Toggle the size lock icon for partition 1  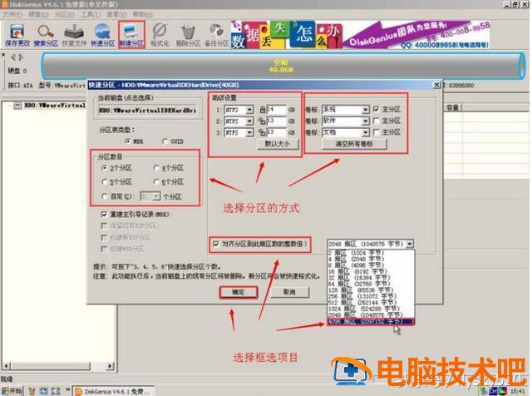coord(263,110)
